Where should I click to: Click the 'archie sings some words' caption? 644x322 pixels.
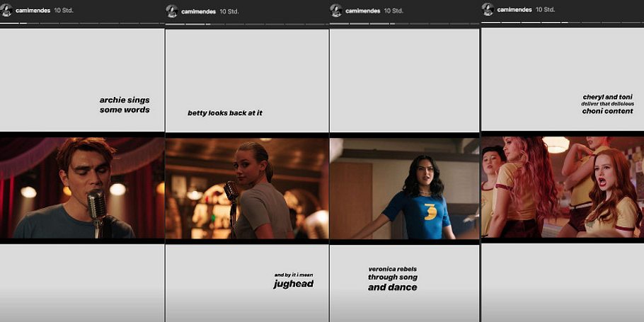[125, 105]
